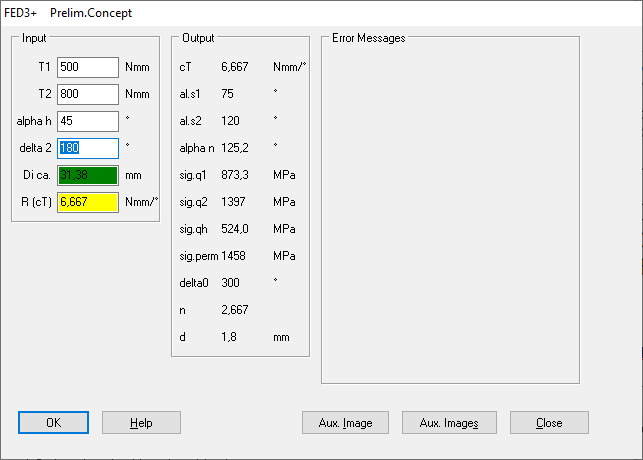The height and width of the screenshot is (460, 643).
Task: Focus the alpha h angle field
Action: [x=88, y=121]
